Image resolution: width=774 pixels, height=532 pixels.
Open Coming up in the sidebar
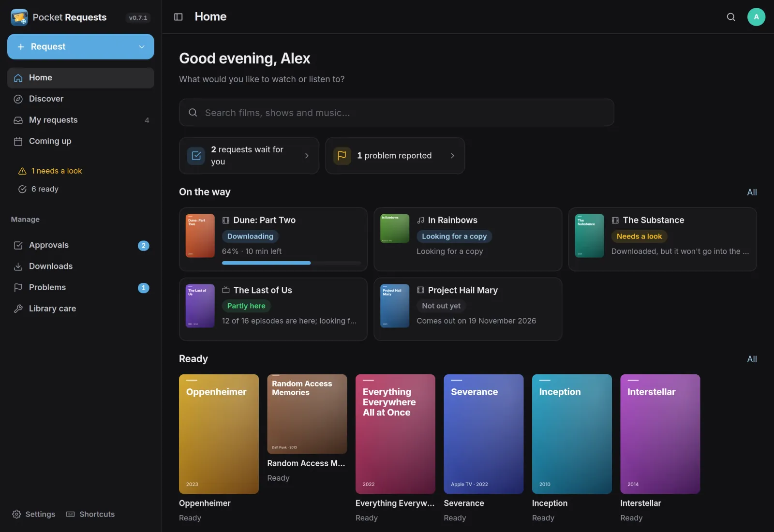click(81, 142)
